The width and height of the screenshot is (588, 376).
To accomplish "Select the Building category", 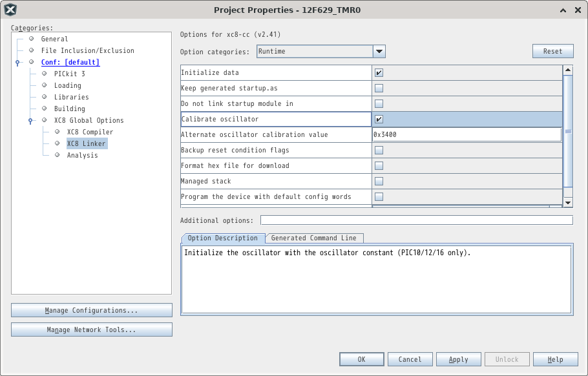I will (x=69, y=109).
